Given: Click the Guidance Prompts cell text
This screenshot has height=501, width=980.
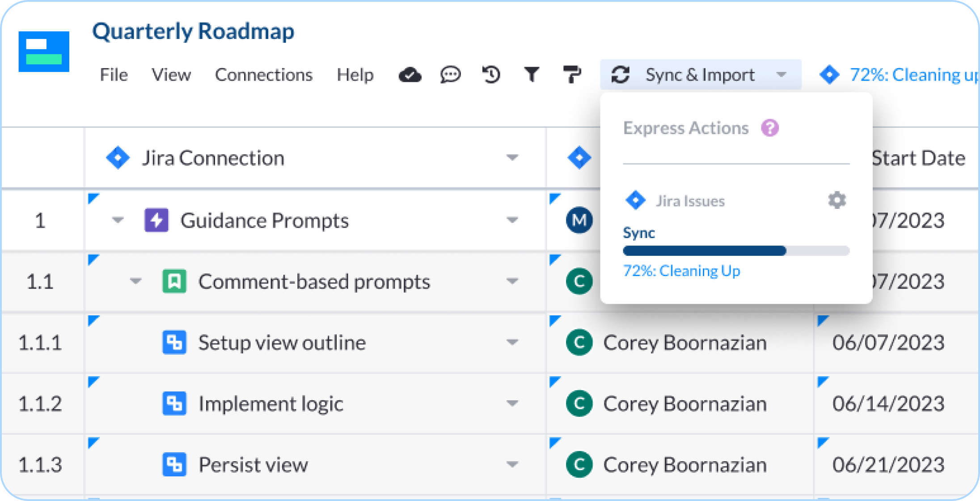Looking at the screenshot, I should 264,221.
